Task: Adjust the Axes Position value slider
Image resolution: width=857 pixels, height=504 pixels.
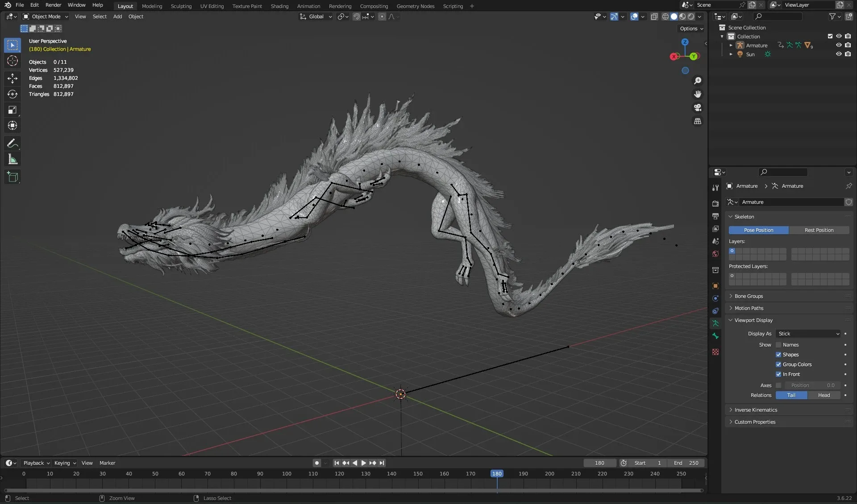Action: (x=811, y=385)
